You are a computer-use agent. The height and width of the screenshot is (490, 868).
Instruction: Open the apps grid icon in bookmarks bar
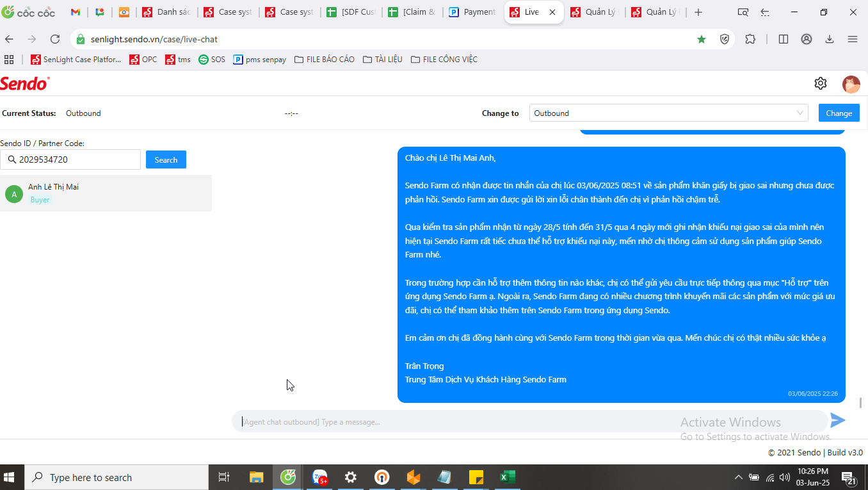9,60
